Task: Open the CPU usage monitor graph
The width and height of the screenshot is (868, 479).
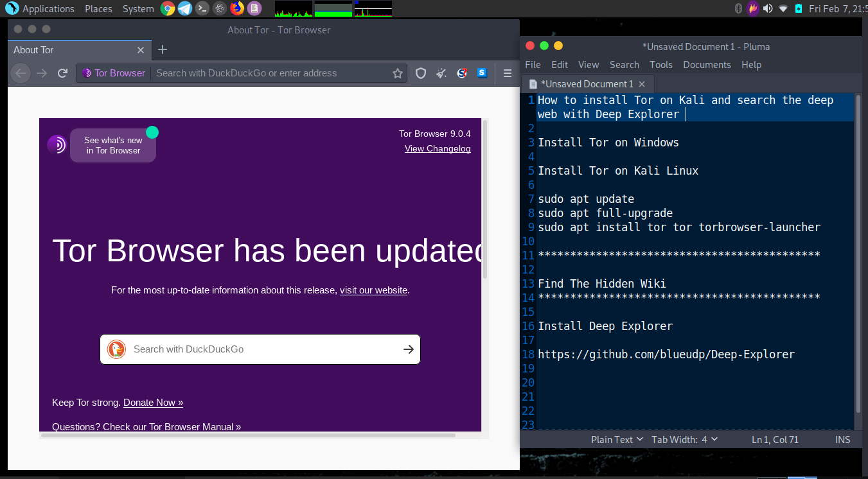Action: [294, 8]
